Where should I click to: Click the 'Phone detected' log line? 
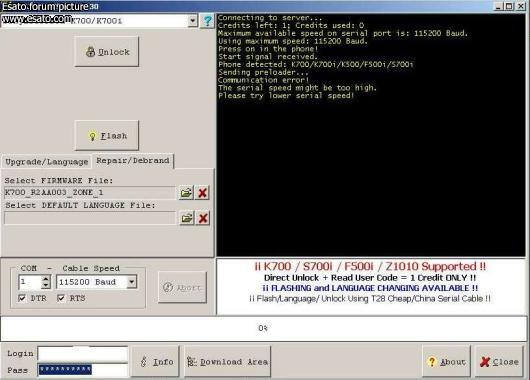point(315,65)
